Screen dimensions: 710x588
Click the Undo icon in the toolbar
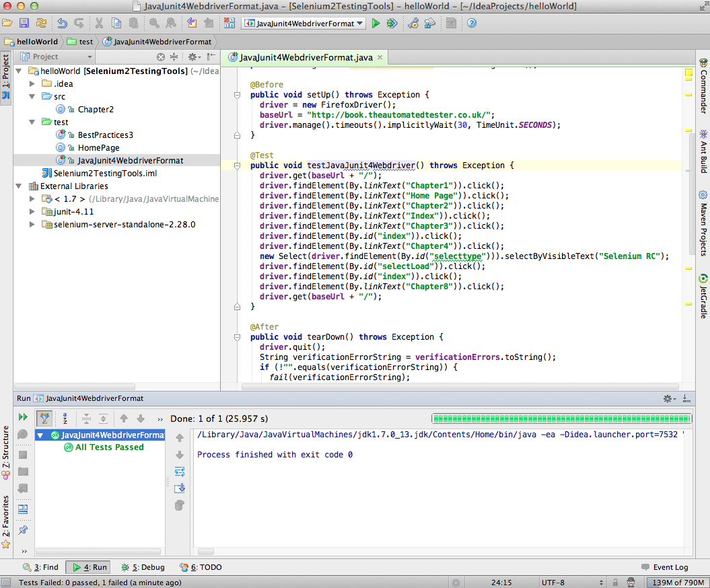(61, 23)
